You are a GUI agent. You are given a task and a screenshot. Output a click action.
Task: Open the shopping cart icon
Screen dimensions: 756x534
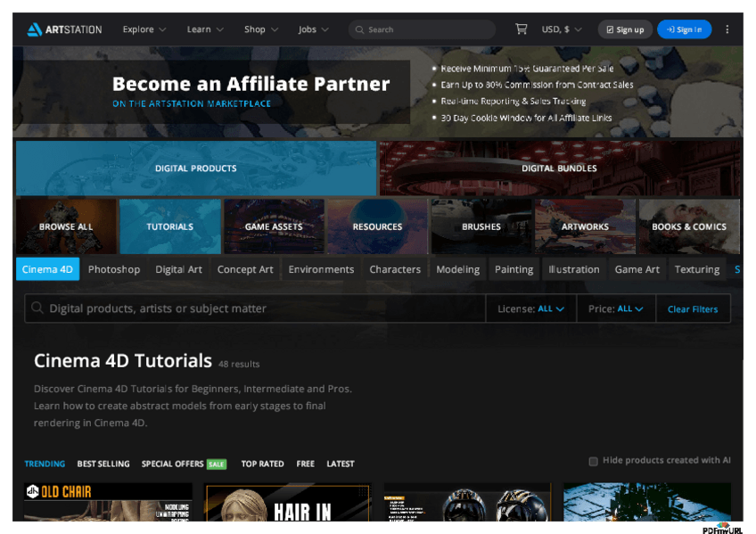[x=521, y=29]
